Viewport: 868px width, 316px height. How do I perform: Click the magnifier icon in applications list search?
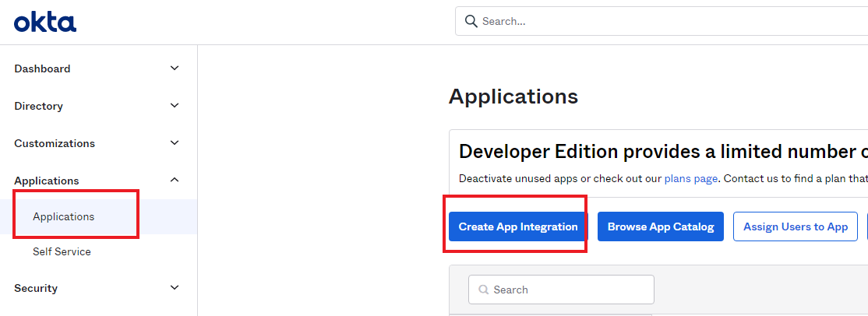[x=484, y=290]
